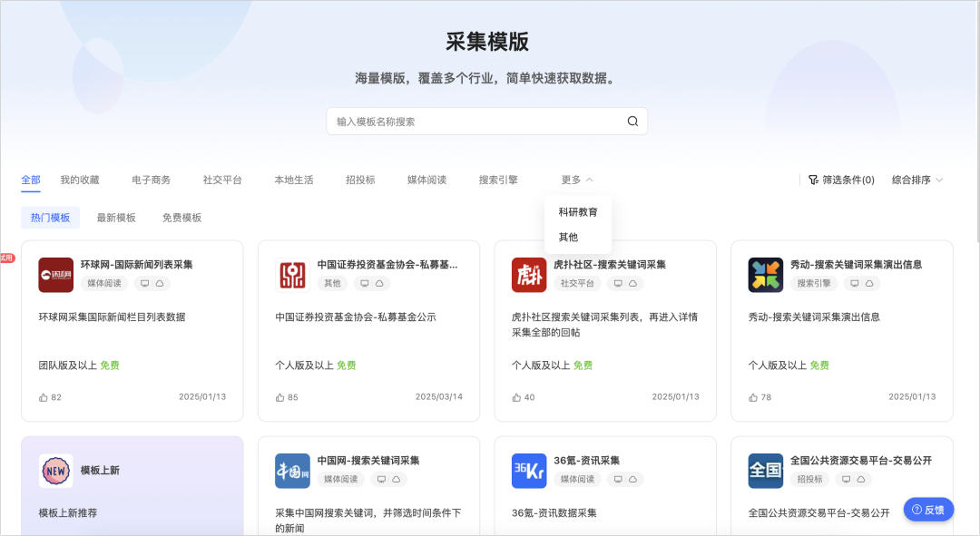Click the like thumb icon showing 85
Screen dimensions: 980x536
[280, 397]
